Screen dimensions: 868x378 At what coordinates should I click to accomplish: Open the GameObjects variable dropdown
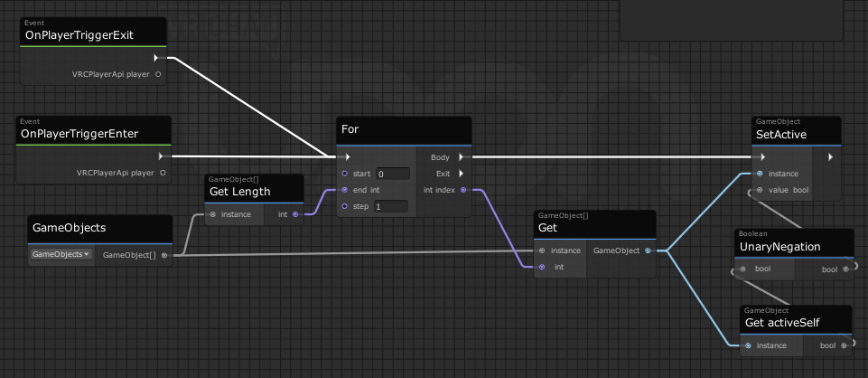click(61, 254)
